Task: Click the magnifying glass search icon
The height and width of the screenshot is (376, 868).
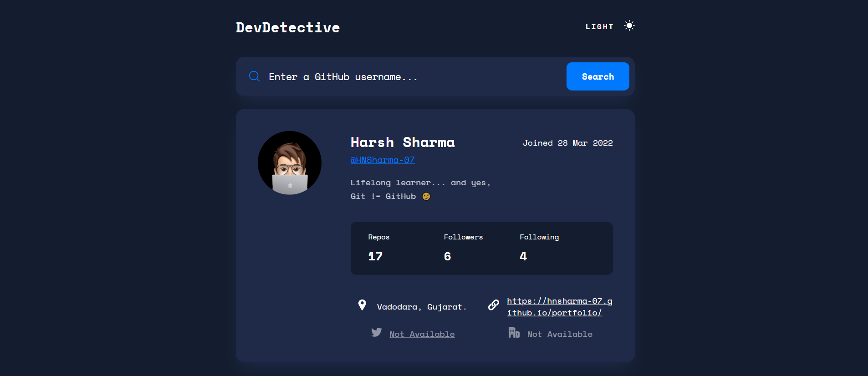Action: click(254, 76)
